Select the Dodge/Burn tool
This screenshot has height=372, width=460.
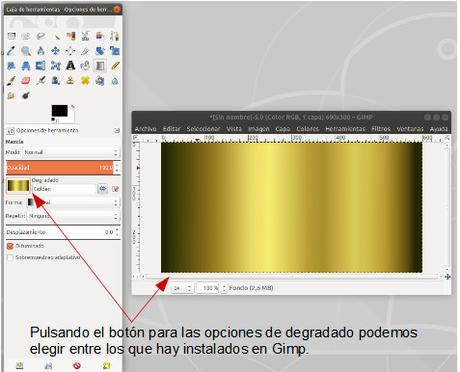point(26,96)
